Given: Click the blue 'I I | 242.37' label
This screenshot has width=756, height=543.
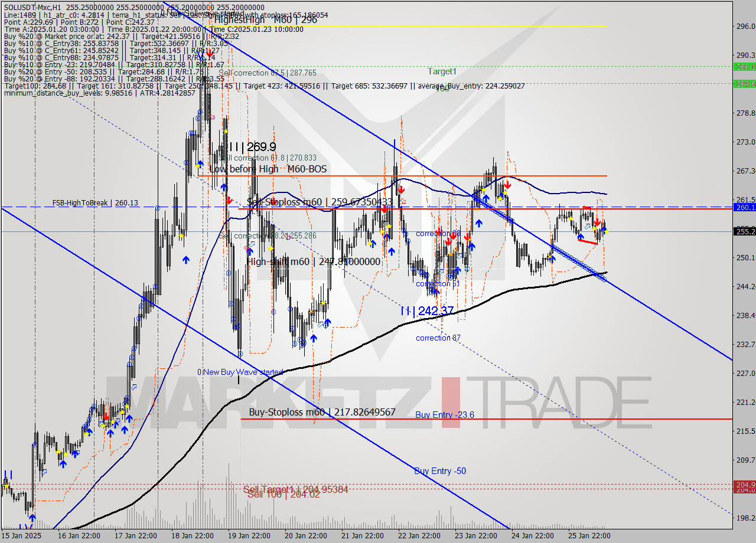Looking at the screenshot, I should pyautogui.click(x=426, y=310).
